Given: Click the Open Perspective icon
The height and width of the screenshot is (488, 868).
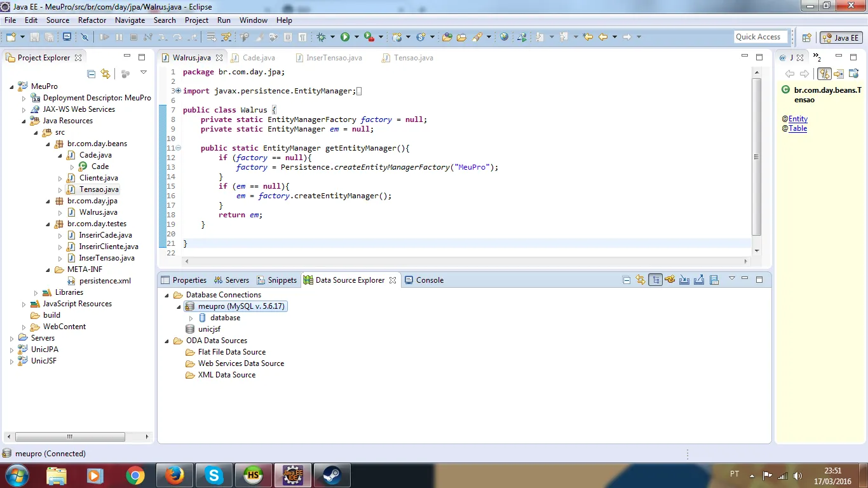Looking at the screenshot, I should click(x=806, y=37).
